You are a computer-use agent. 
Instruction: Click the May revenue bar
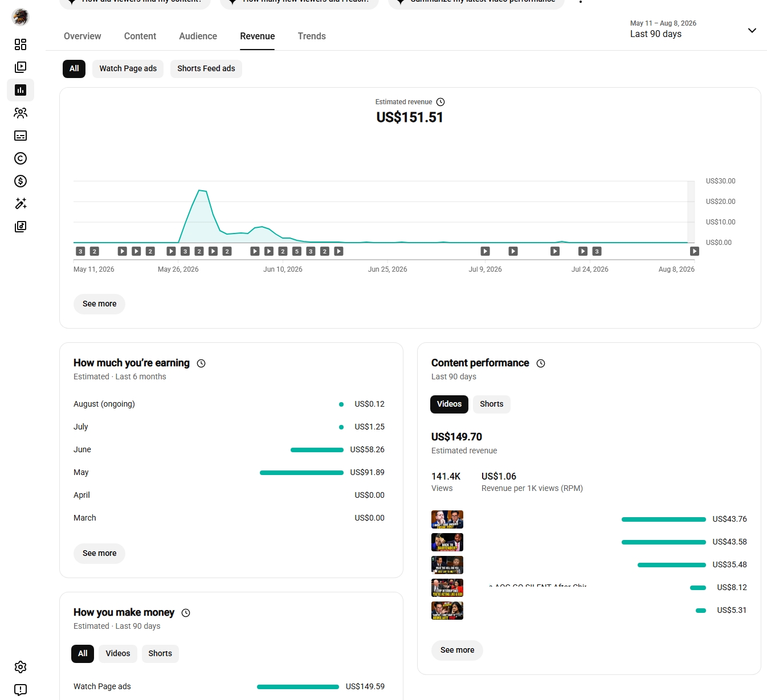pos(301,473)
